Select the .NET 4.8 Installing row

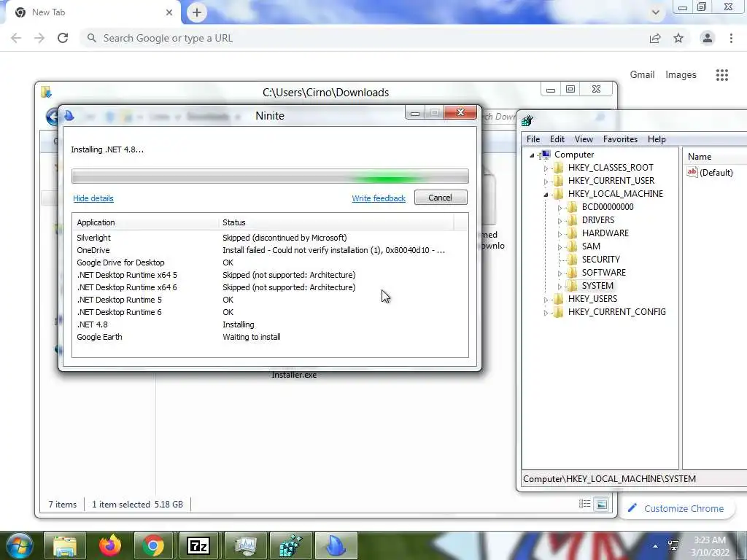270,324
